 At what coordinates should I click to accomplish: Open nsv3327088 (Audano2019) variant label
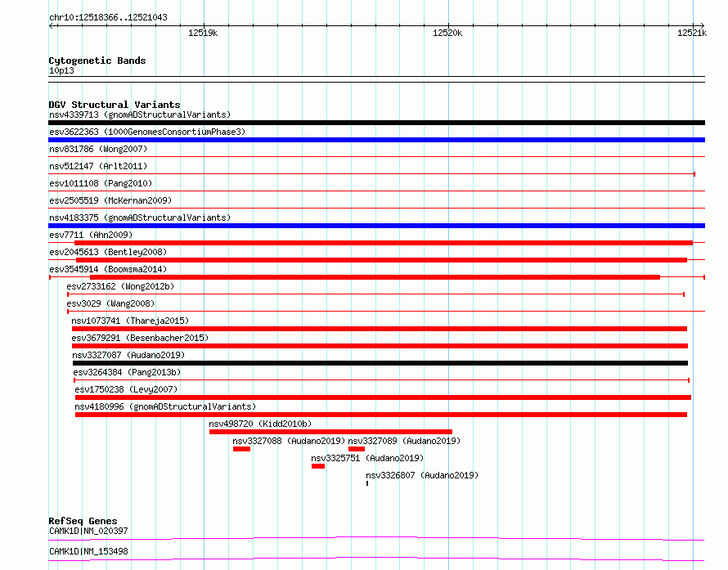coord(289,441)
